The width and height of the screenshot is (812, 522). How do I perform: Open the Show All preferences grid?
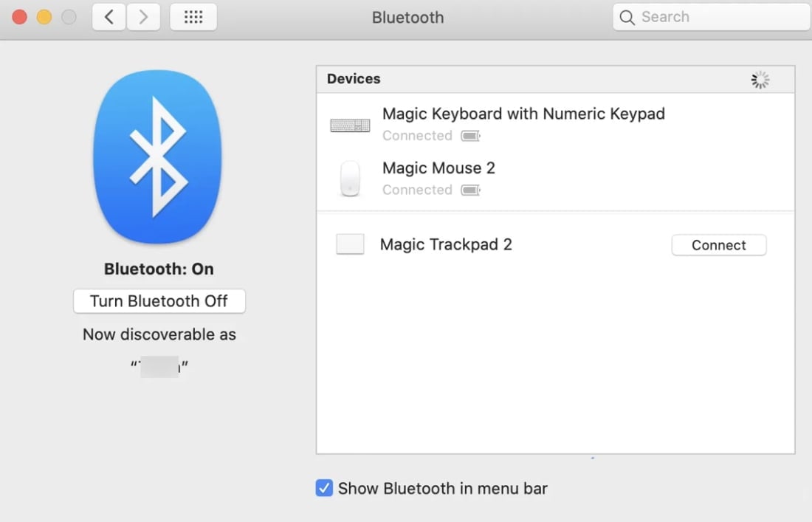click(x=193, y=17)
